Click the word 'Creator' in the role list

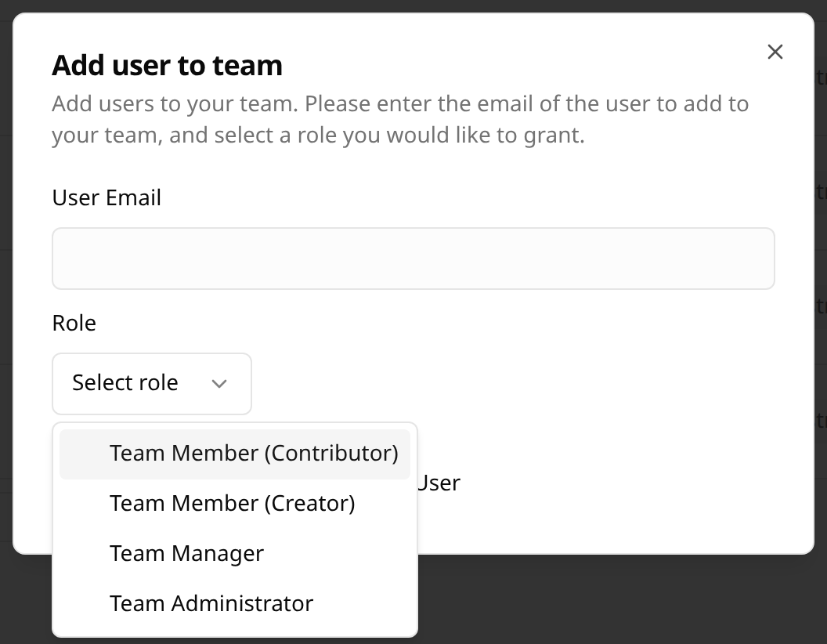click(312, 503)
